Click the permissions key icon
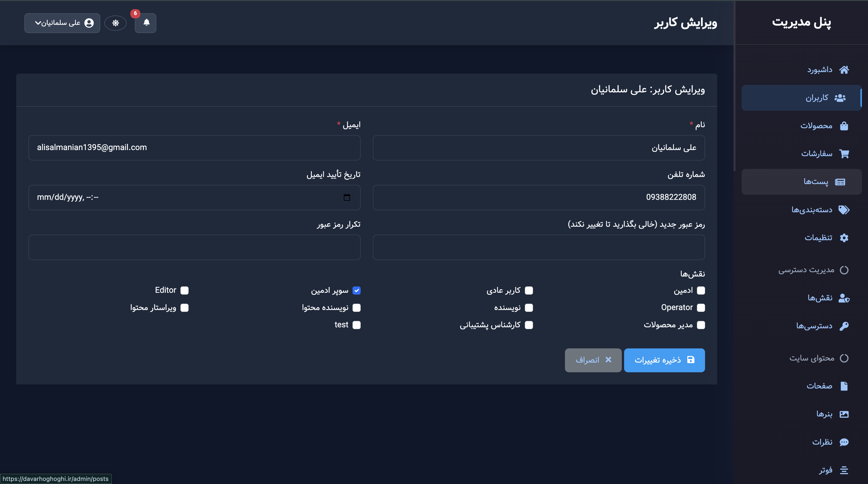 [x=844, y=326]
